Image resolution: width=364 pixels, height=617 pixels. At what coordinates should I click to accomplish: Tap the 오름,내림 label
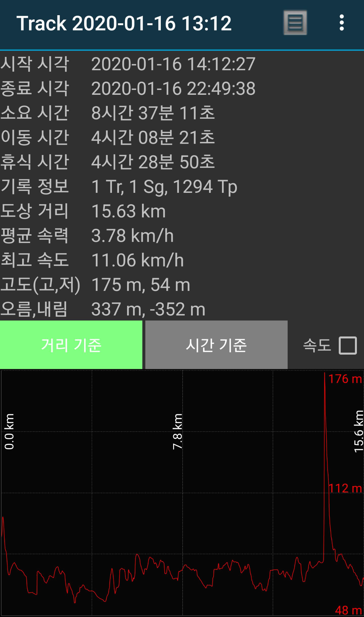tap(34, 309)
